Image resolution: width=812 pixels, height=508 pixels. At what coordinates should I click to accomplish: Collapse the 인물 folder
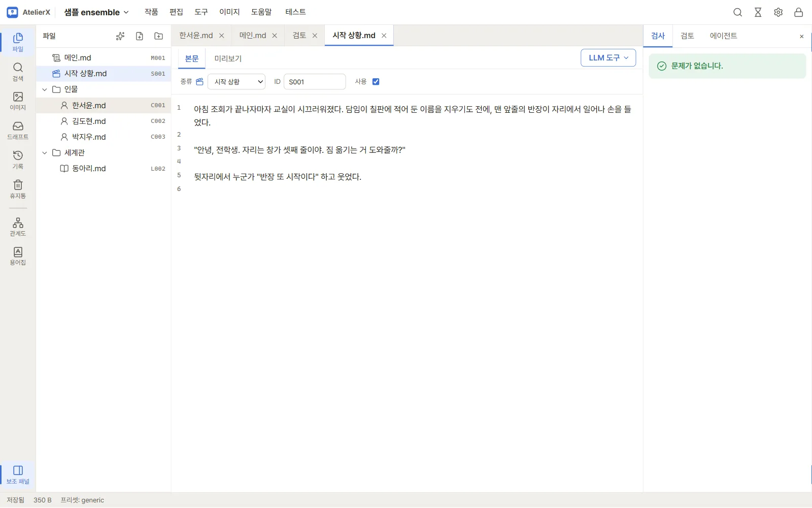tap(45, 89)
